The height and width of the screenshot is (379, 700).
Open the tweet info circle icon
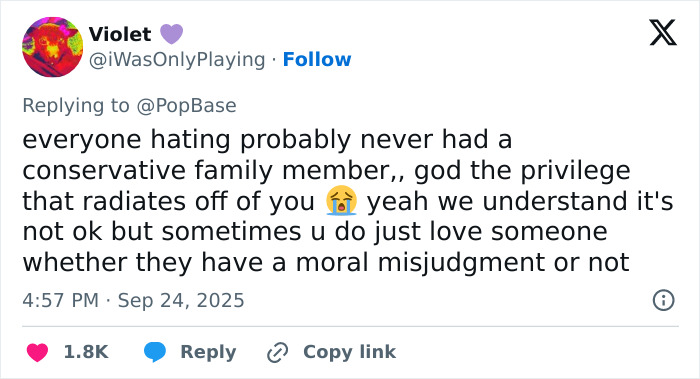(663, 300)
